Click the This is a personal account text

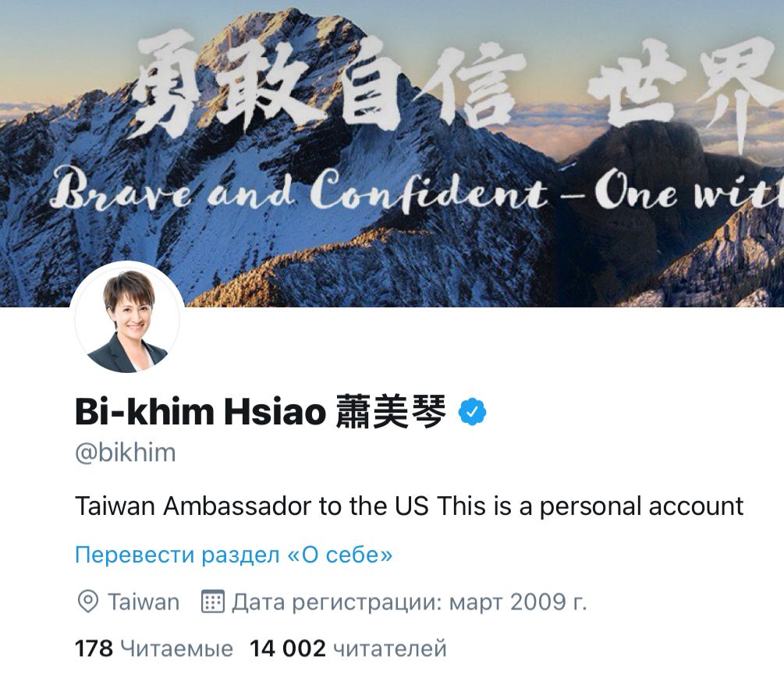[591, 506]
